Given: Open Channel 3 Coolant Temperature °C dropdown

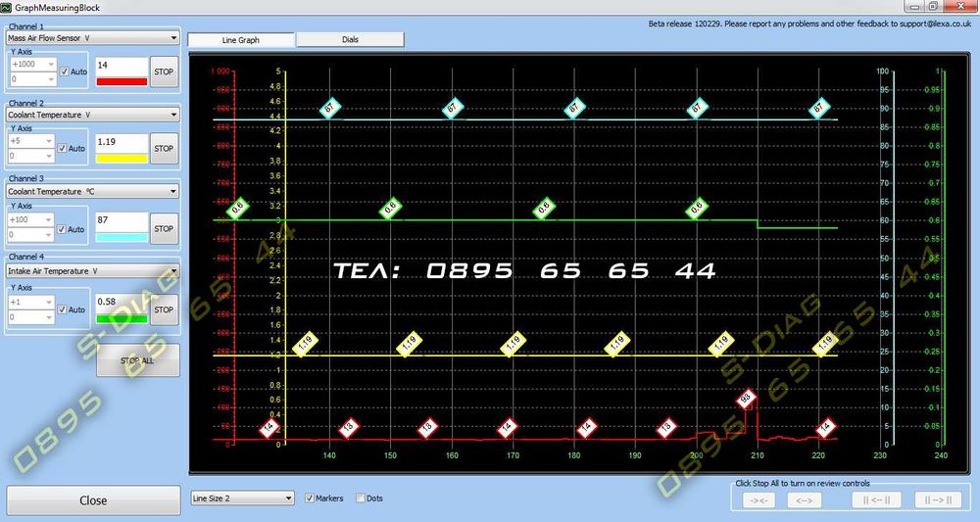Looking at the screenshot, I should [x=92, y=192].
